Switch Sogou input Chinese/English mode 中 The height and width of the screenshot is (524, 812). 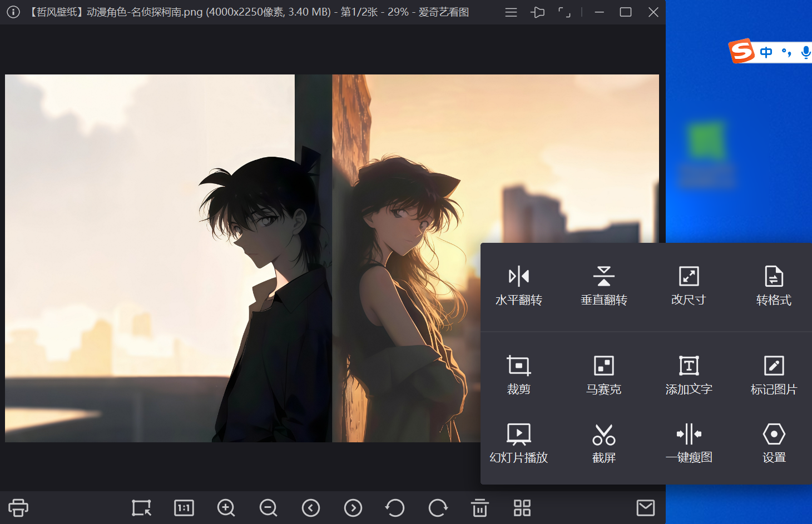(x=766, y=52)
